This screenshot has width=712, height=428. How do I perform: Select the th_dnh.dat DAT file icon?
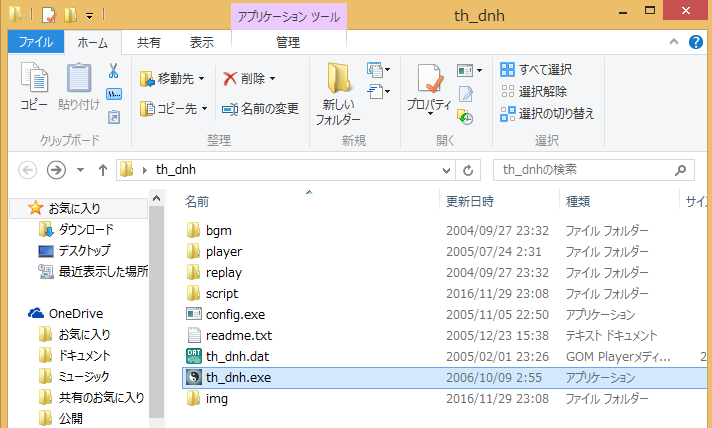[x=194, y=356]
